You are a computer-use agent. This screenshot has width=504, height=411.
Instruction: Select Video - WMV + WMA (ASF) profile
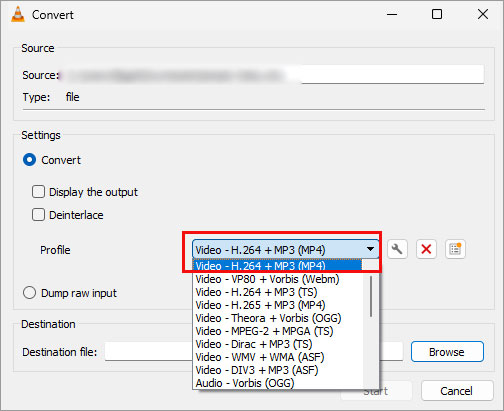278,357
